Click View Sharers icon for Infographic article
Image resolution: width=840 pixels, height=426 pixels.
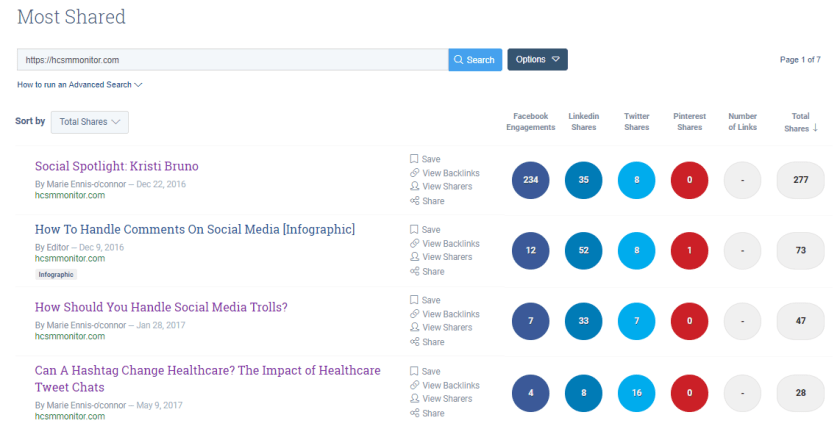414,257
